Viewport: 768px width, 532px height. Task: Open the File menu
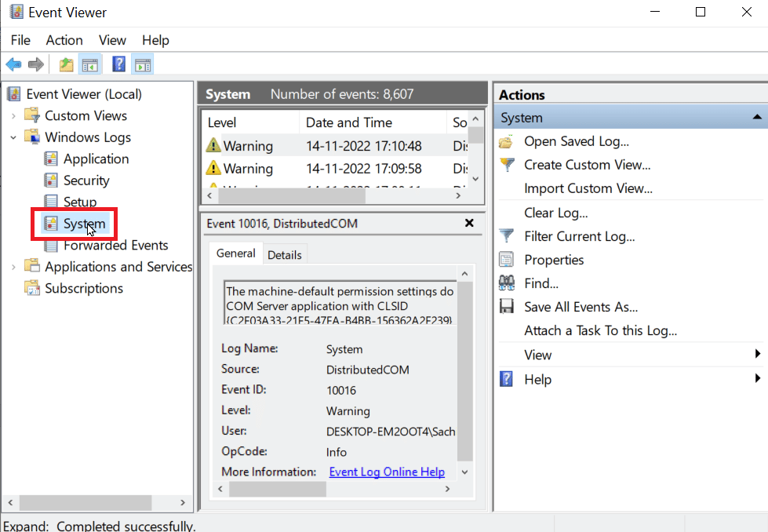(20, 40)
